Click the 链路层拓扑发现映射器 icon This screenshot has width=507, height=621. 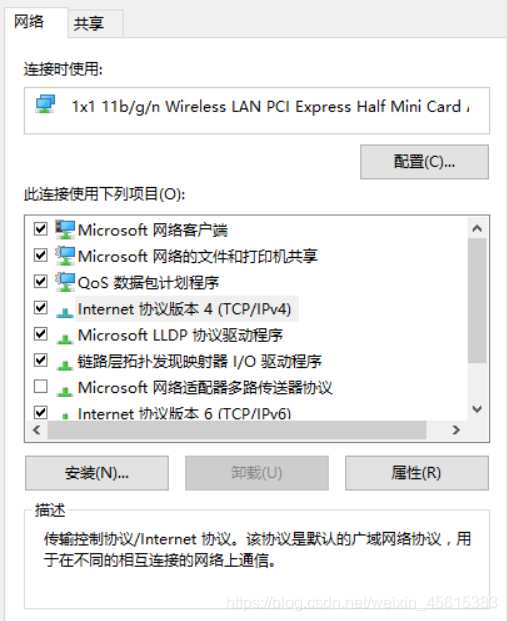click(x=65, y=365)
